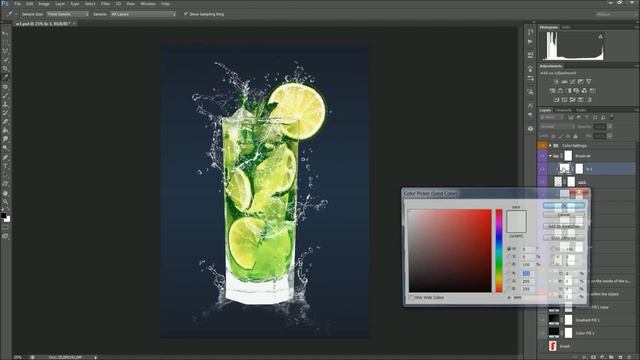Select the Crop tool
This screenshot has height=360, width=640.
point(5,68)
